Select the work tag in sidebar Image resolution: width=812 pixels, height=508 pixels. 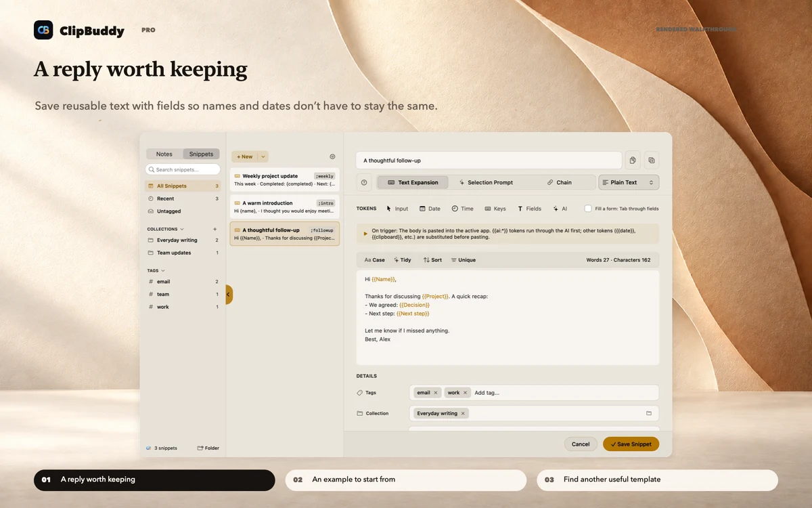(x=183, y=307)
